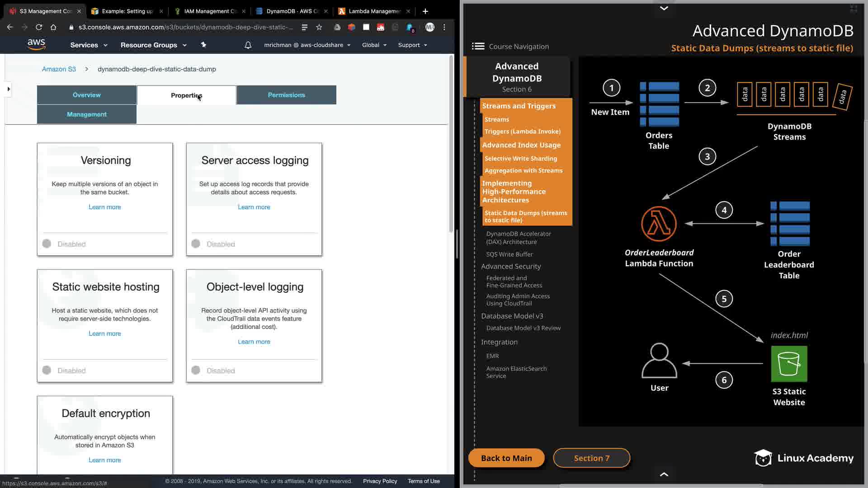
Task: Reload the page using the refresh icon
Action: (39, 27)
